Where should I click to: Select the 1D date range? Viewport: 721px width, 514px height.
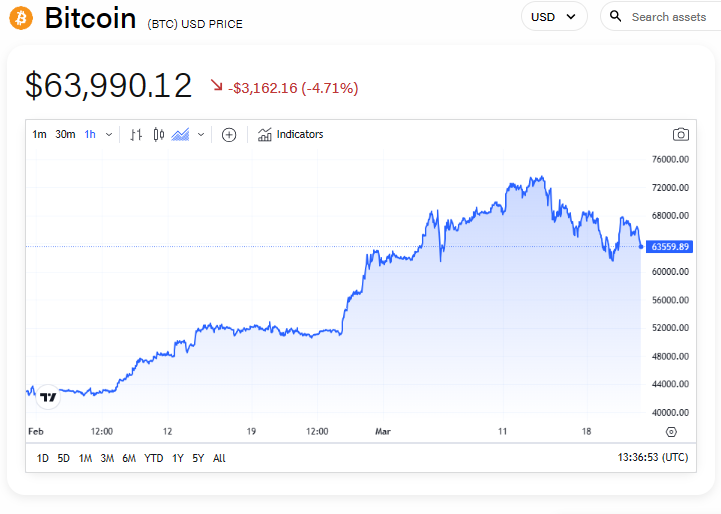tap(42, 458)
